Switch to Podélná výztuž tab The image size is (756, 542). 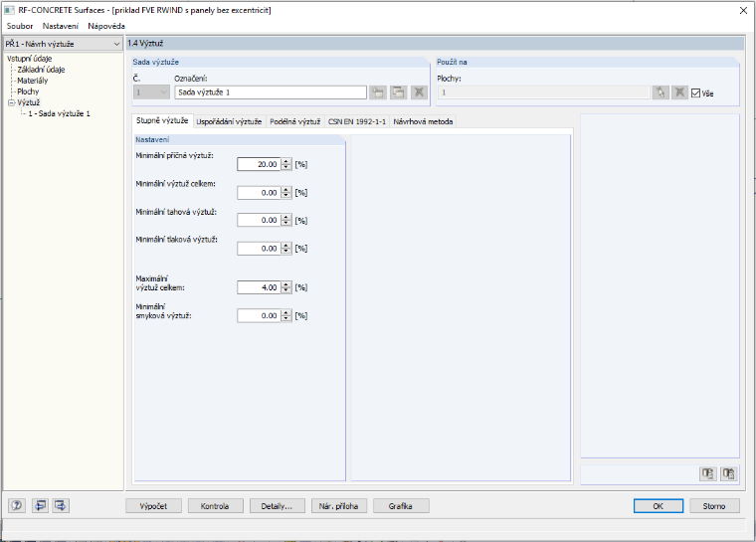pyautogui.click(x=295, y=121)
